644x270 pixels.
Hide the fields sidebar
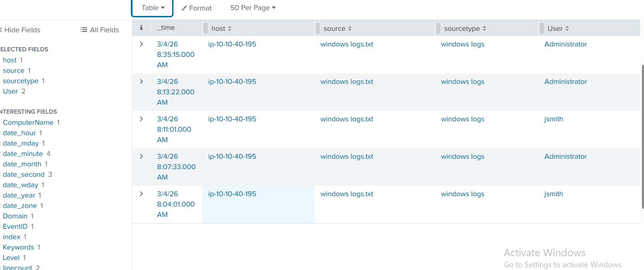coord(21,30)
